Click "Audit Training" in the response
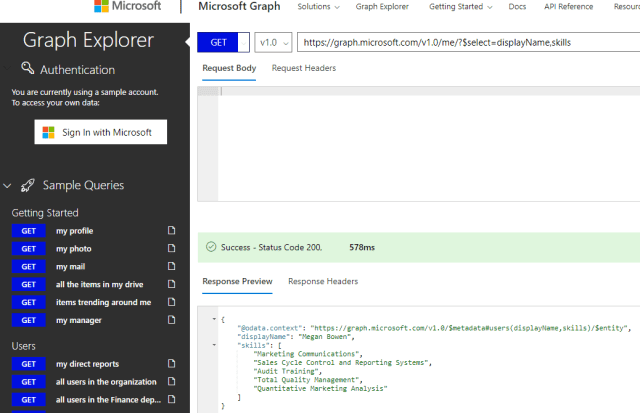This screenshot has height=413, width=640. pos(286,371)
